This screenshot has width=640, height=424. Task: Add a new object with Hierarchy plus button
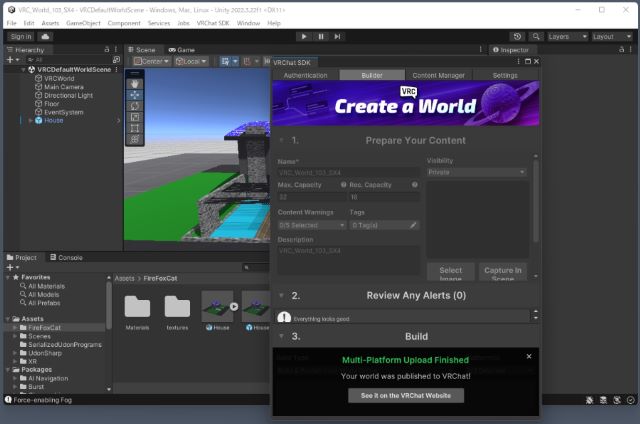click(12, 60)
